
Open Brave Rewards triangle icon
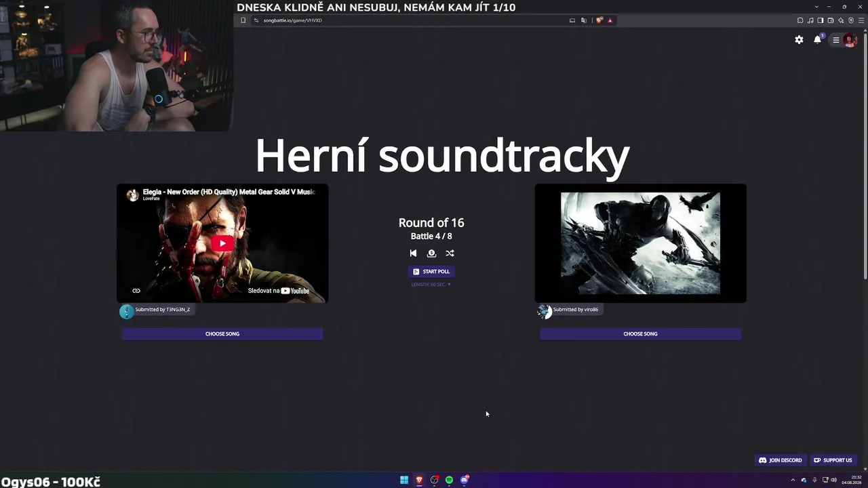pos(610,20)
